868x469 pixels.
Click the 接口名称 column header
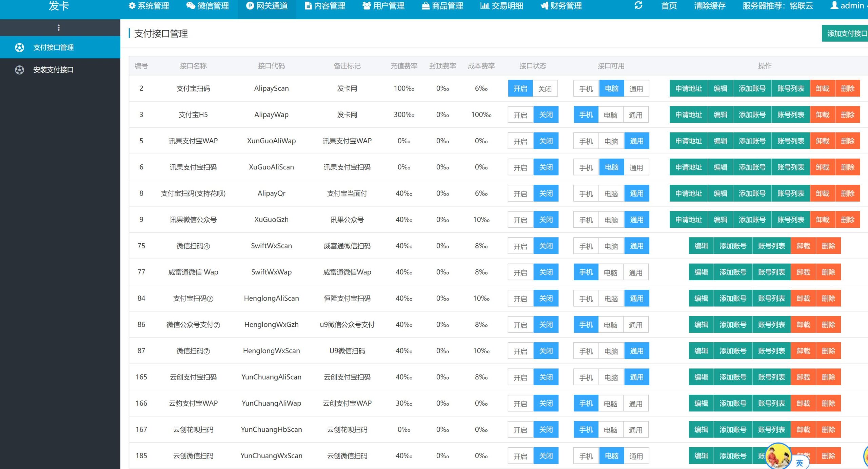[x=193, y=66]
